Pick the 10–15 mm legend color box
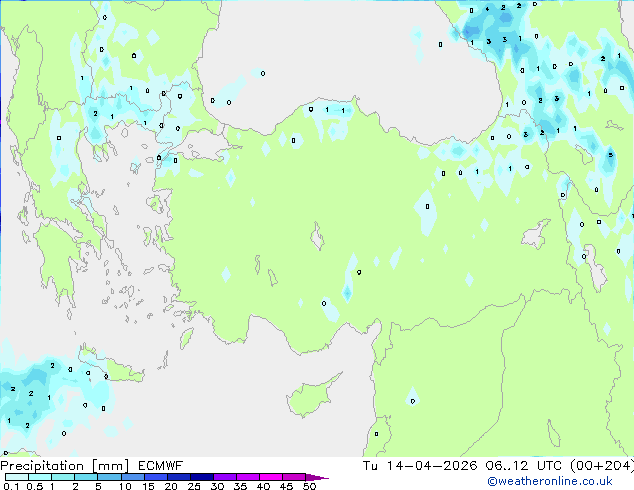Image resolution: width=634 pixels, height=490 pixels. tap(132, 477)
